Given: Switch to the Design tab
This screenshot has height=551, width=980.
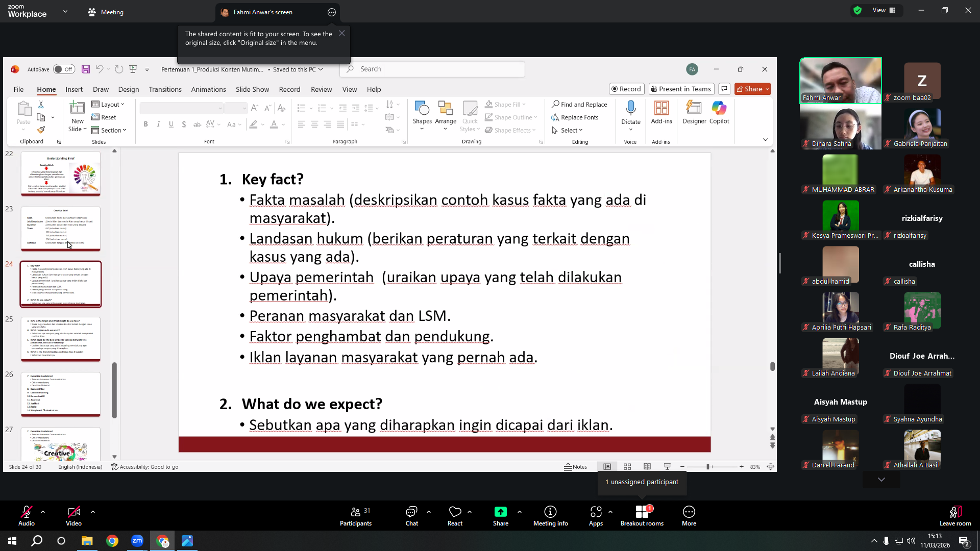Looking at the screenshot, I should point(129,89).
